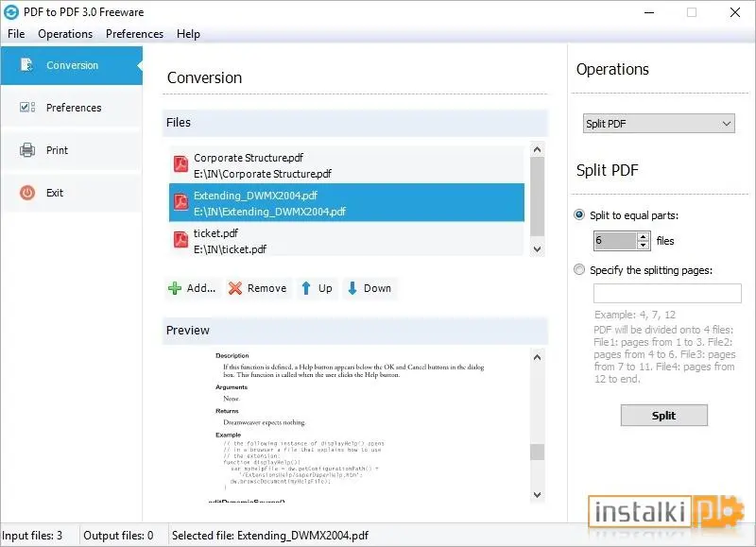Click the preview scrollbar thumb
Screen dimensions: 756x547
pos(537,452)
